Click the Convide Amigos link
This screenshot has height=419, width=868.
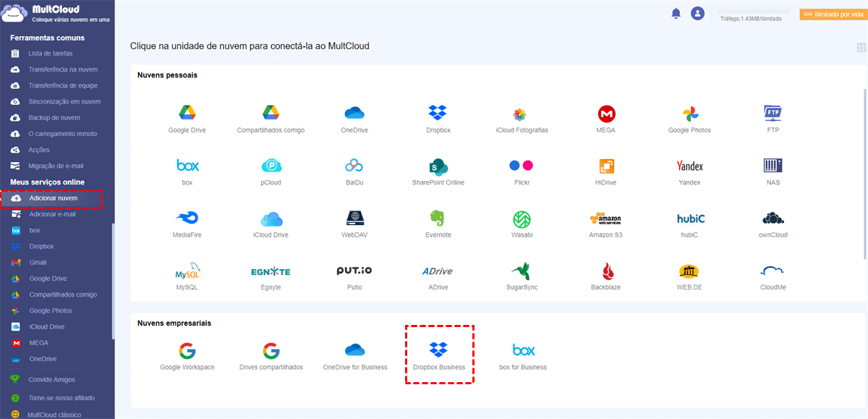(x=51, y=379)
